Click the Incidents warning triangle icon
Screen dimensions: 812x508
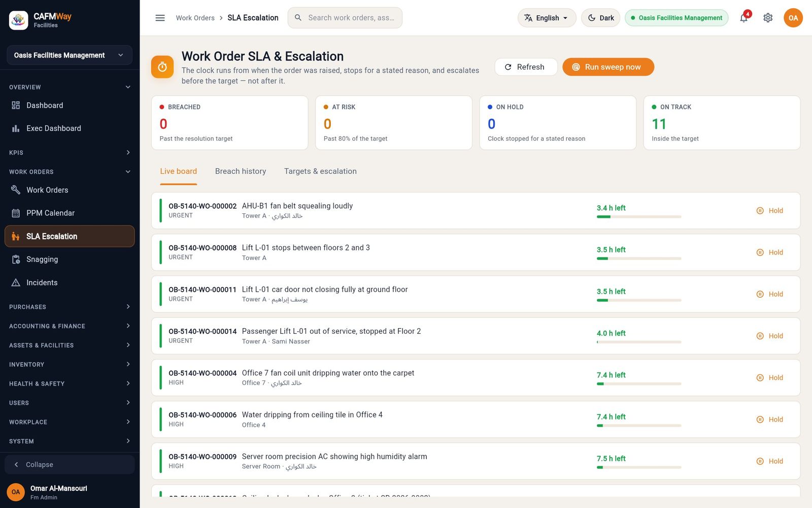16,282
